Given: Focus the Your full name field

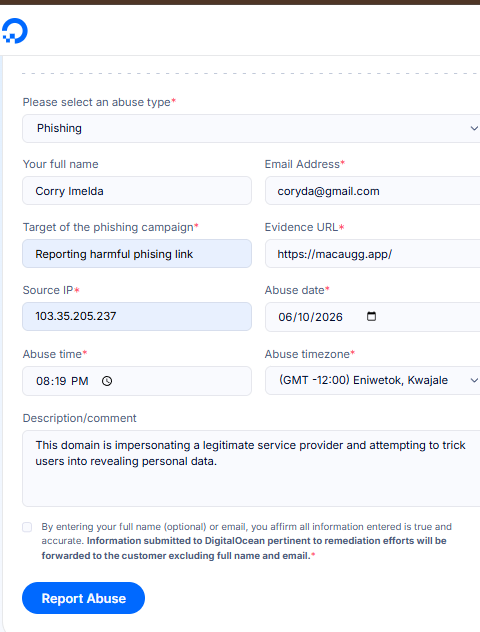Looking at the screenshot, I should (x=137, y=191).
